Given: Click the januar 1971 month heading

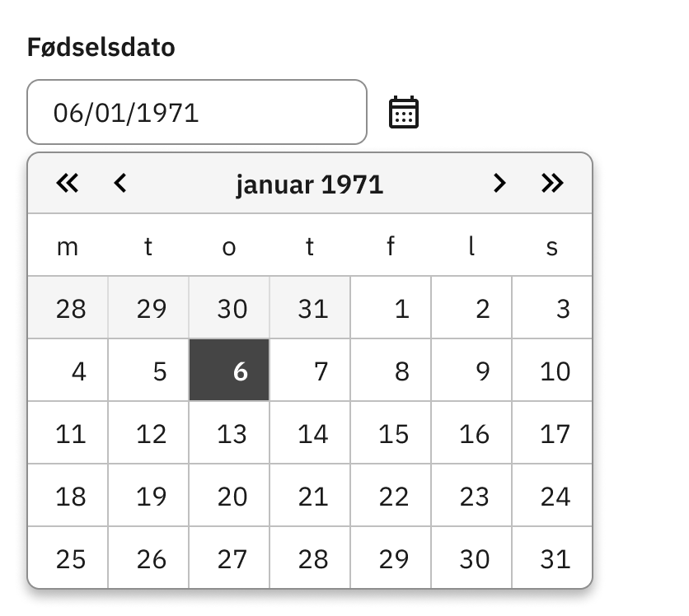Looking at the screenshot, I should tap(310, 184).
